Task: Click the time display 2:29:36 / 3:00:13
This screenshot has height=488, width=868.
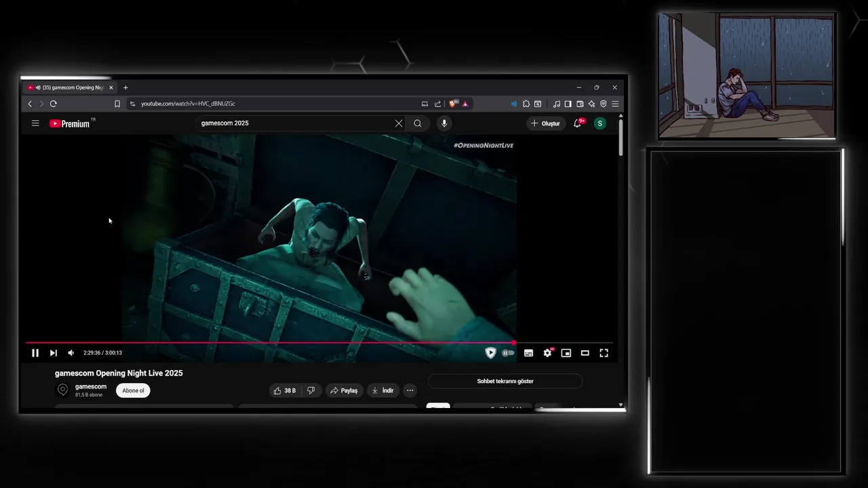Action: click(x=102, y=353)
